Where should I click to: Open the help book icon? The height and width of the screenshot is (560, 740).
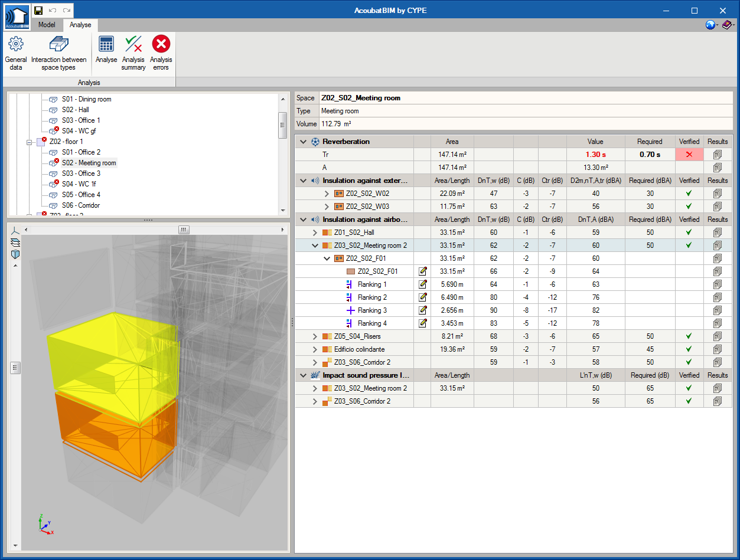[727, 25]
